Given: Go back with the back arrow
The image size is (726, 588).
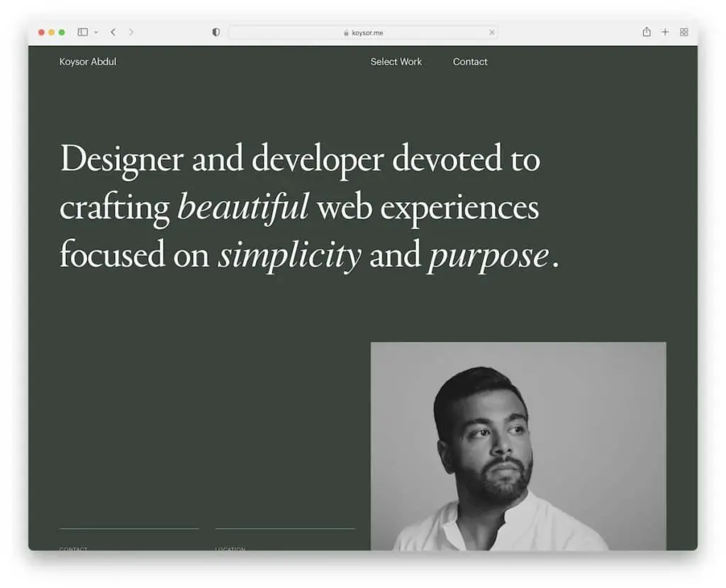Looking at the screenshot, I should click(113, 32).
